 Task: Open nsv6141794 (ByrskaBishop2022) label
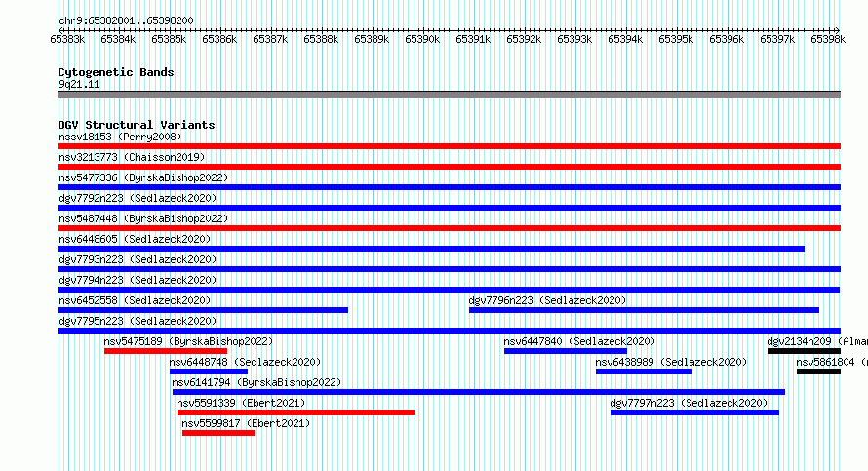(x=256, y=382)
